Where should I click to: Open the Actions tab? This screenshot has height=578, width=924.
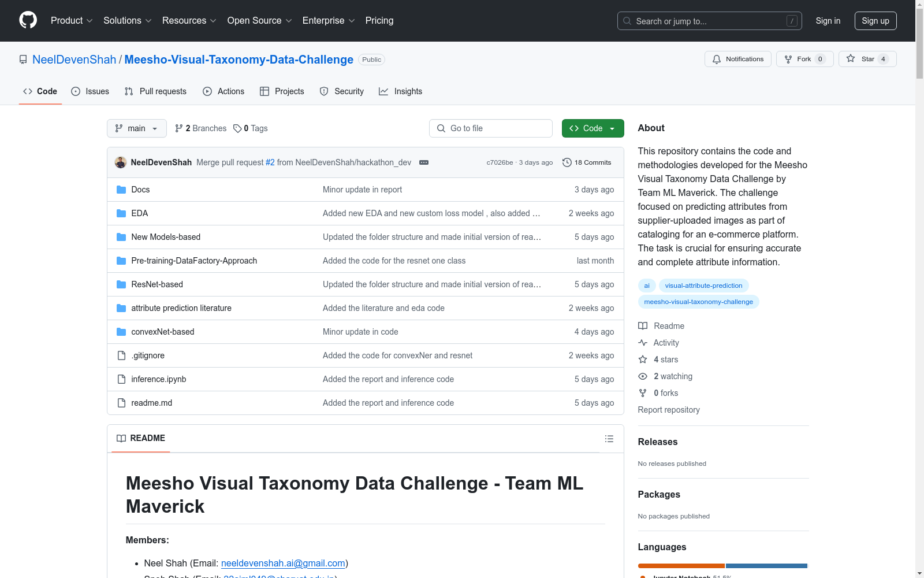pos(223,91)
